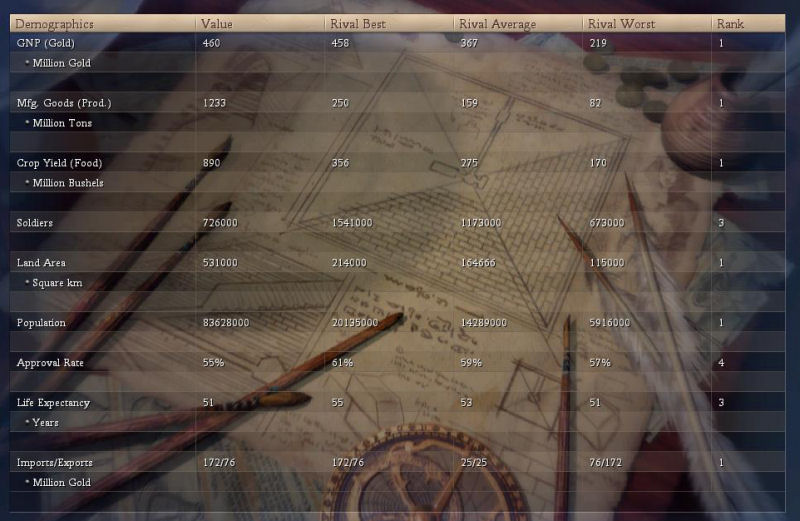Select the Imports/Exports row label
The width and height of the screenshot is (800, 521).
[x=55, y=463]
